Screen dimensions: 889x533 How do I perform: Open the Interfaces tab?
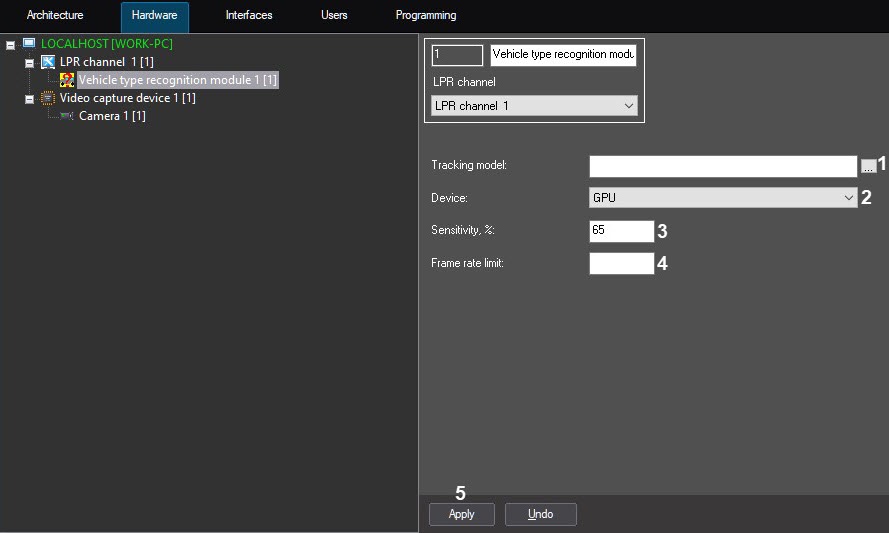tap(249, 16)
